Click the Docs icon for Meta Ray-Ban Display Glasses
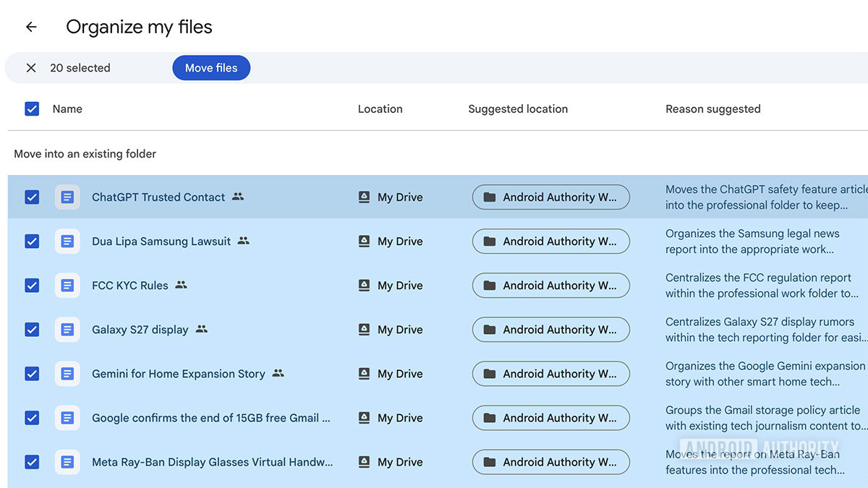This screenshot has height=488, width=868. click(67, 462)
